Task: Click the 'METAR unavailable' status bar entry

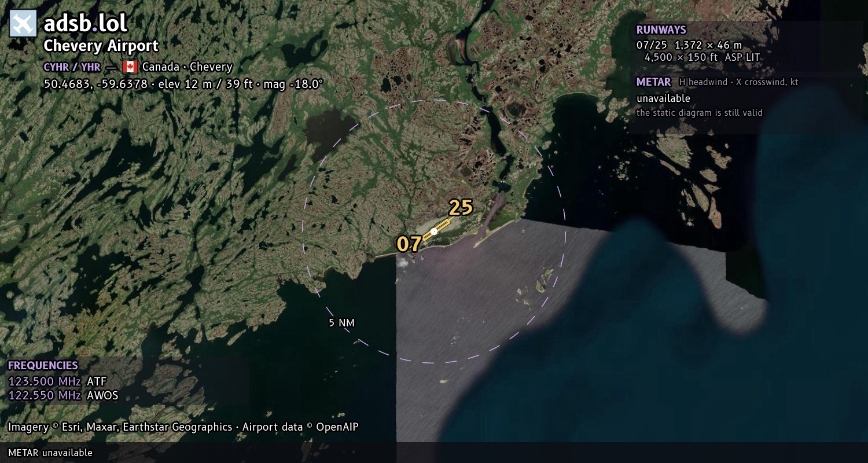Action: (x=50, y=453)
